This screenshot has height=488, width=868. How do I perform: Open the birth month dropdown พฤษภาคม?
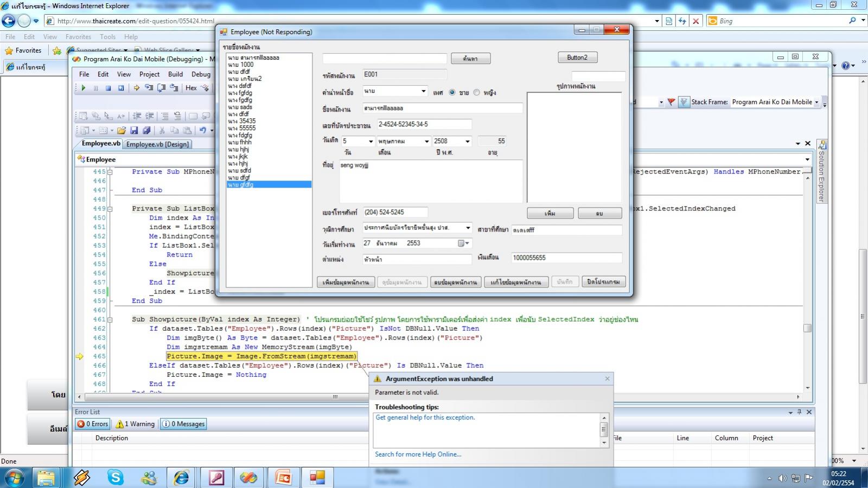pyautogui.click(x=426, y=142)
